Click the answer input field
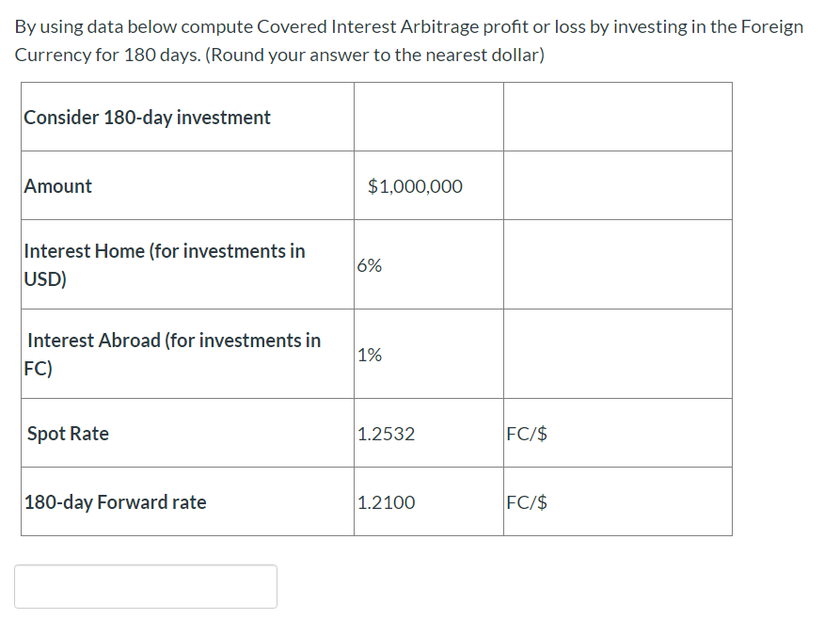 pyautogui.click(x=145, y=586)
